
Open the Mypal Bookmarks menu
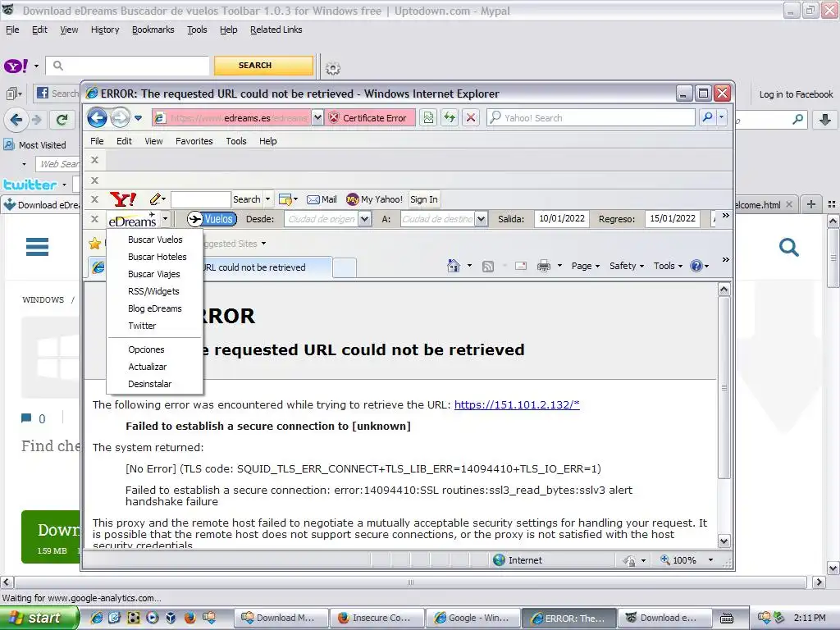153,30
